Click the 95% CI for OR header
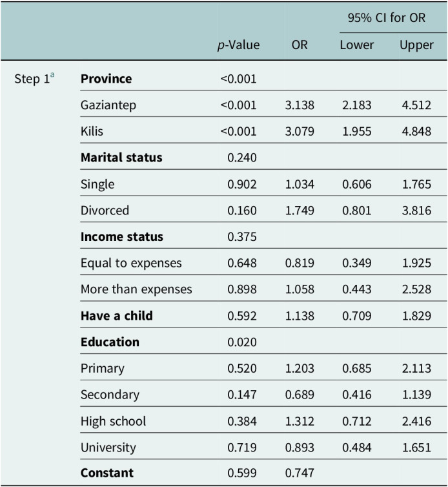Screen dimensions: 448x487 (387, 17)
